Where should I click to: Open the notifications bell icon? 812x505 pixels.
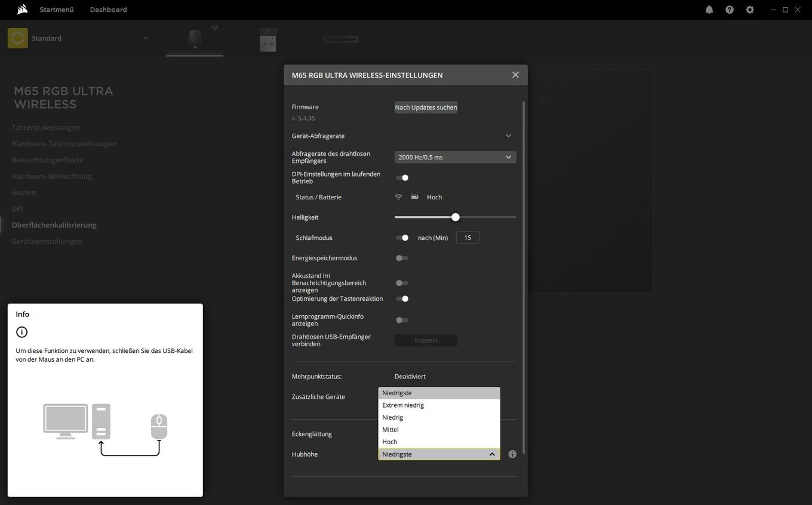tap(709, 10)
